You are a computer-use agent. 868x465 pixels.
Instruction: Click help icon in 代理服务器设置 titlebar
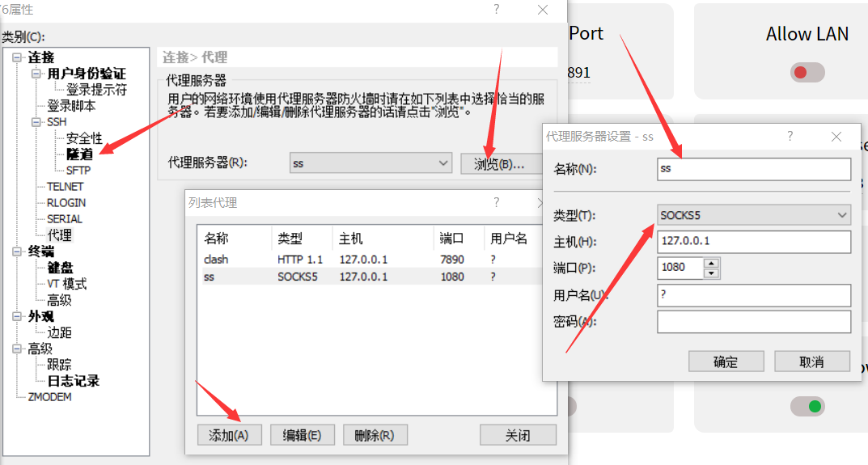pyautogui.click(x=790, y=137)
